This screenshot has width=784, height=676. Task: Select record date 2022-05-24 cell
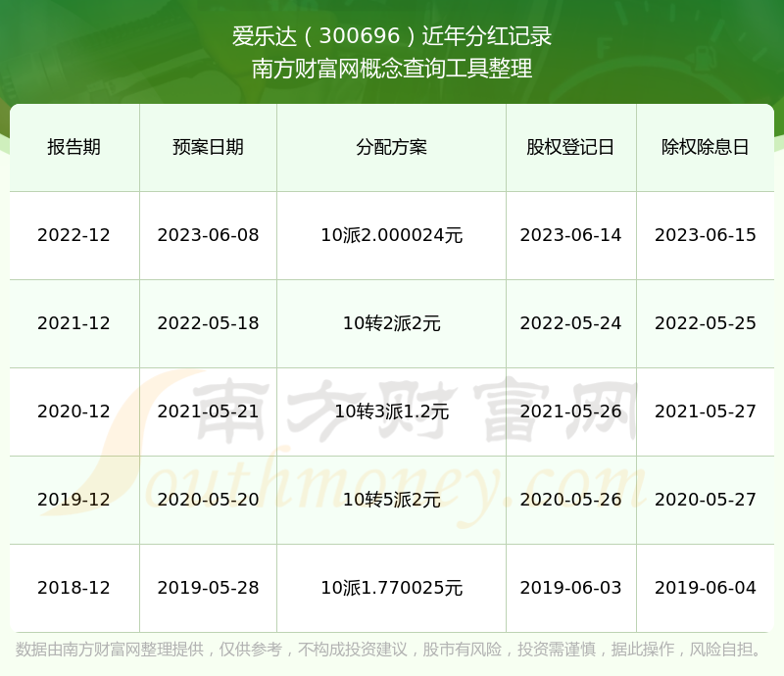pyautogui.click(x=570, y=323)
